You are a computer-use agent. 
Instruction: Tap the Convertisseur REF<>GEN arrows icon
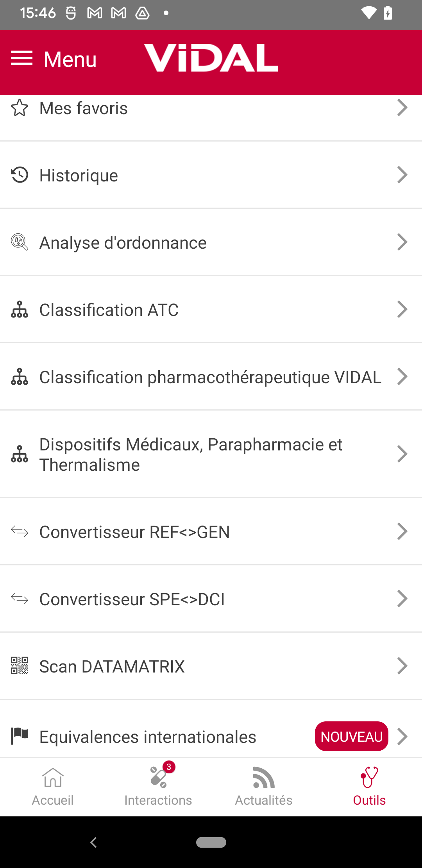(20, 531)
